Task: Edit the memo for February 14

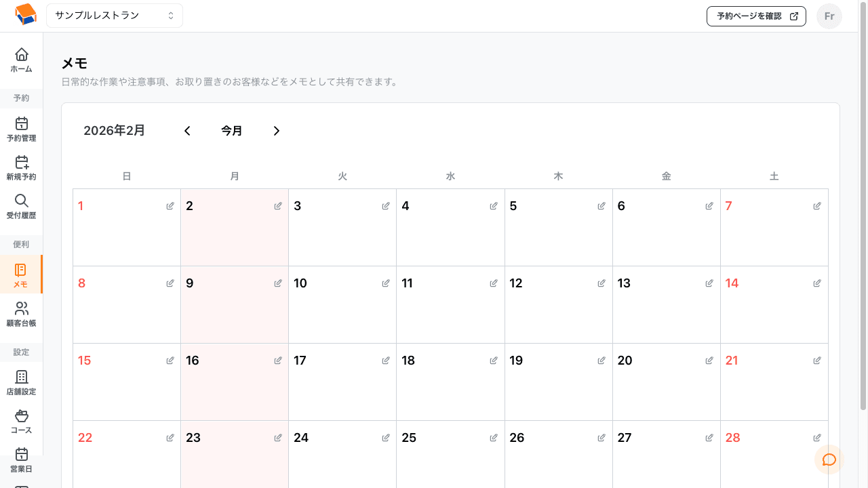Action: click(817, 283)
